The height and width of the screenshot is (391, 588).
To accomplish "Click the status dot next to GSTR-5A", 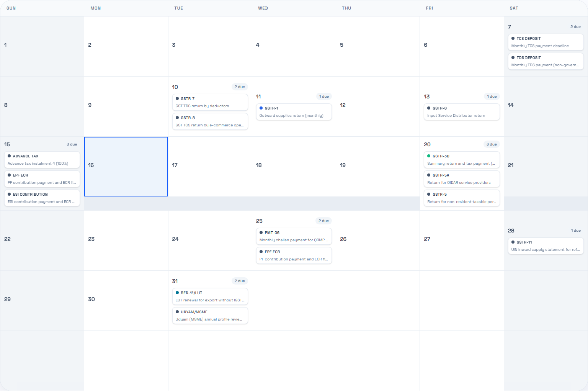I will click(429, 175).
